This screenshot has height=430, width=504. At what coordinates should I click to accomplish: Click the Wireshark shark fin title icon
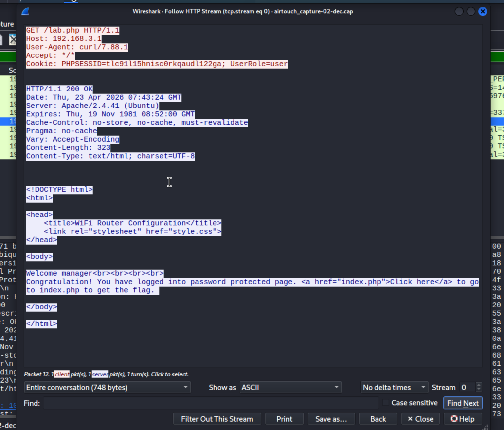pyautogui.click(x=25, y=11)
